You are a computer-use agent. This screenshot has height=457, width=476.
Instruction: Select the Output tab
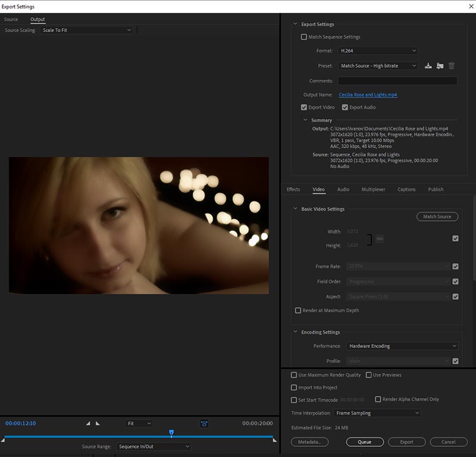point(37,20)
